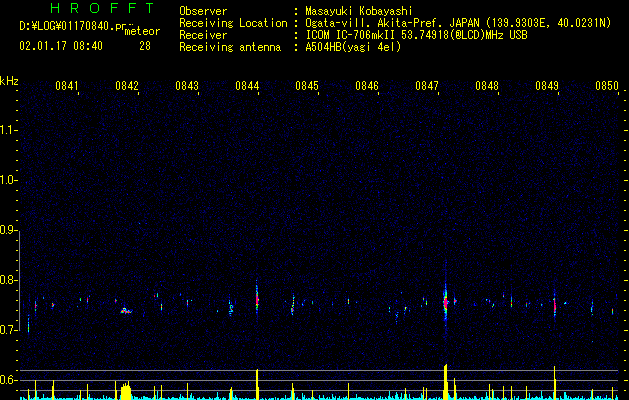Screen dimensions: 629x400
Task: Click the 0.7 frequency axis label
Action: click(x=8, y=330)
